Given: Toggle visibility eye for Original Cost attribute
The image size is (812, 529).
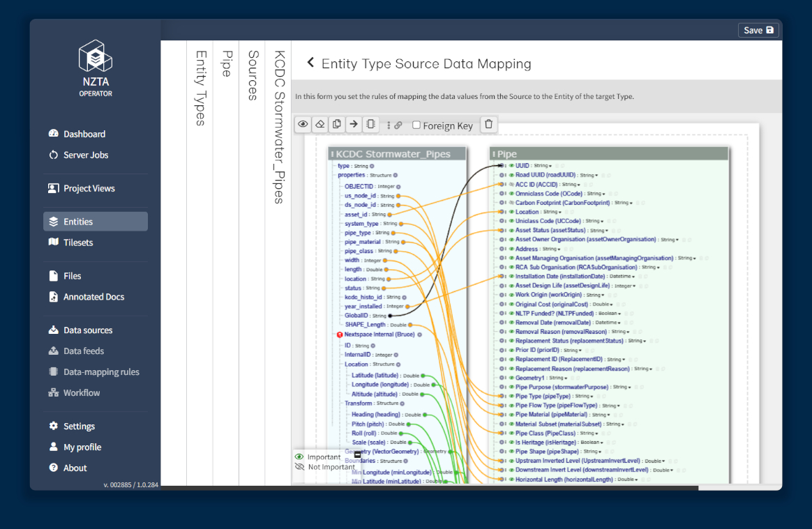Looking at the screenshot, I should point(511,305).
